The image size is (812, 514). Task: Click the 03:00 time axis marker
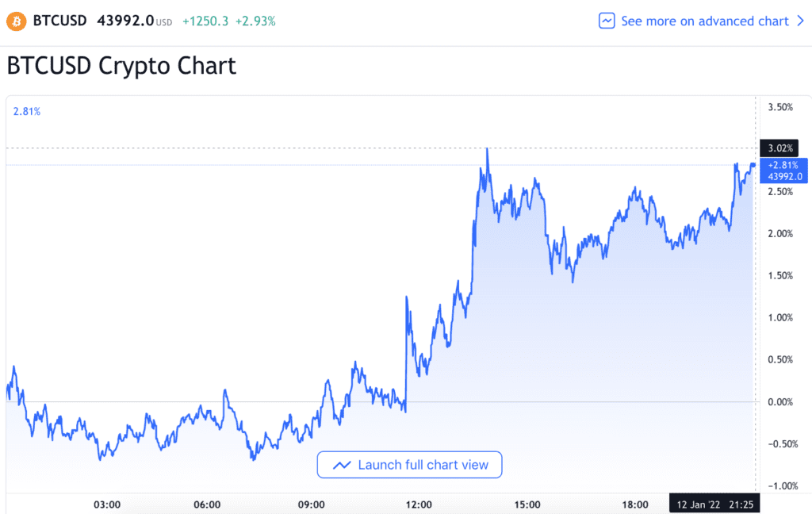[x=107, y=504]
